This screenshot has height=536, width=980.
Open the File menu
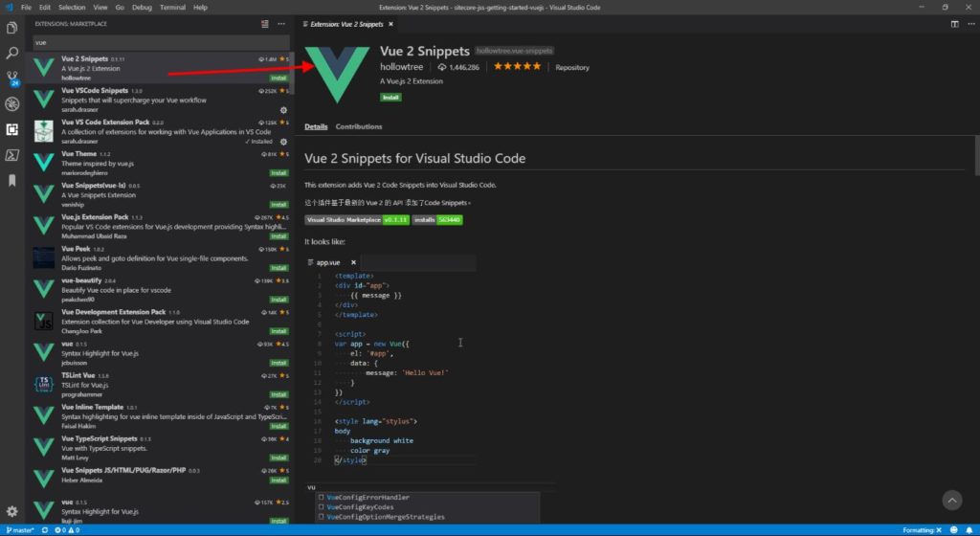26,8
